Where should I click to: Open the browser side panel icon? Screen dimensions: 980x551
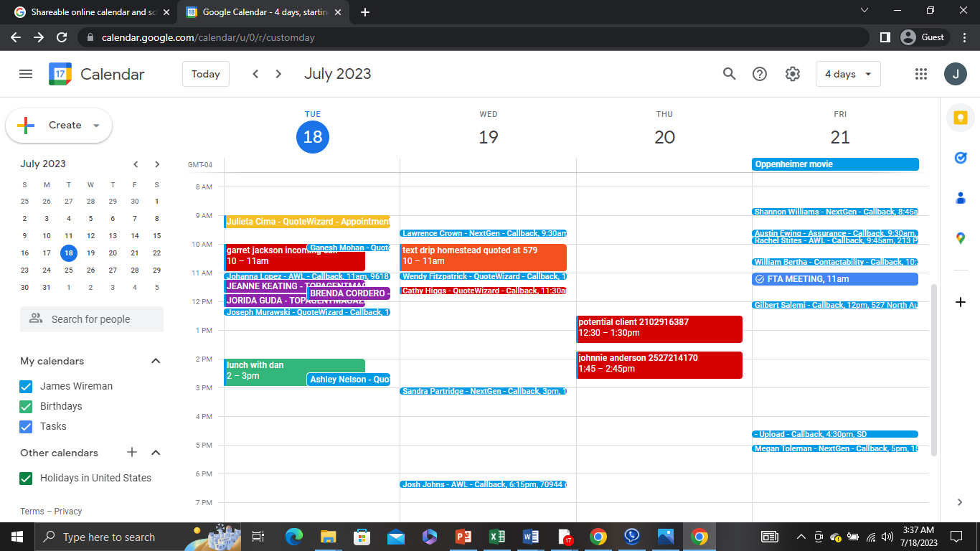click(885, 37)
